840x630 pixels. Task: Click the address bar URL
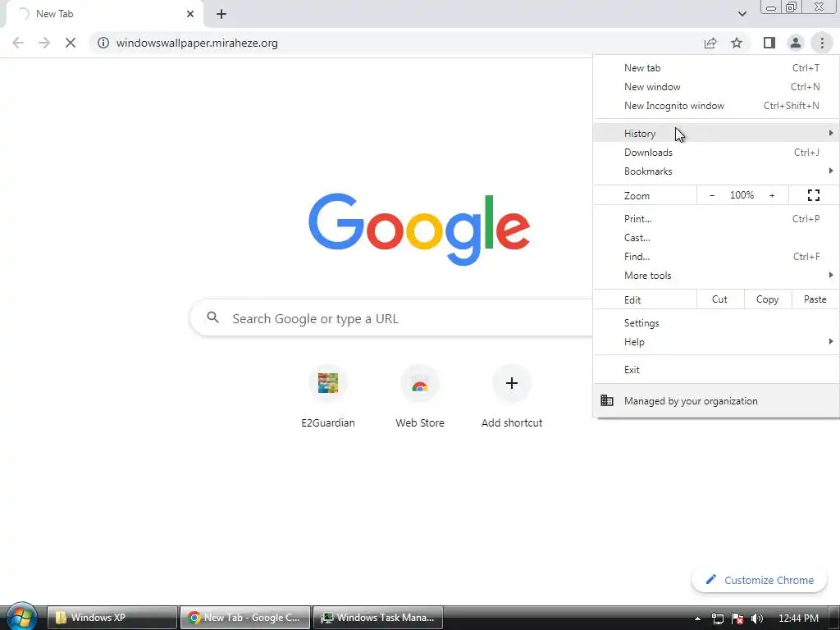[x=197, y=43]
